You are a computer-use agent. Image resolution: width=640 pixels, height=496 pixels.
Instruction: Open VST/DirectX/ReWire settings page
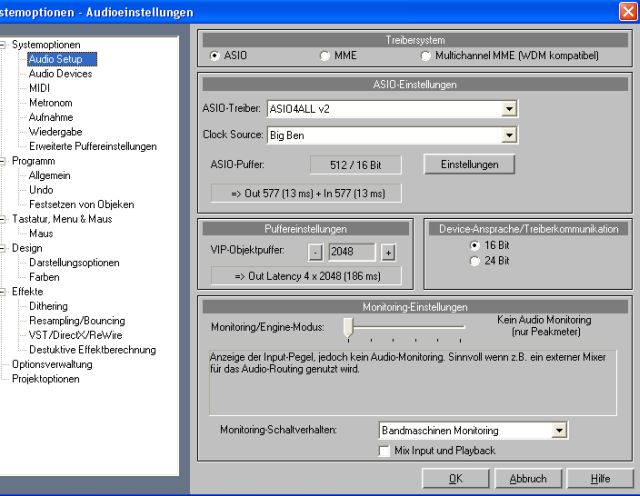[x=76, y=335]
